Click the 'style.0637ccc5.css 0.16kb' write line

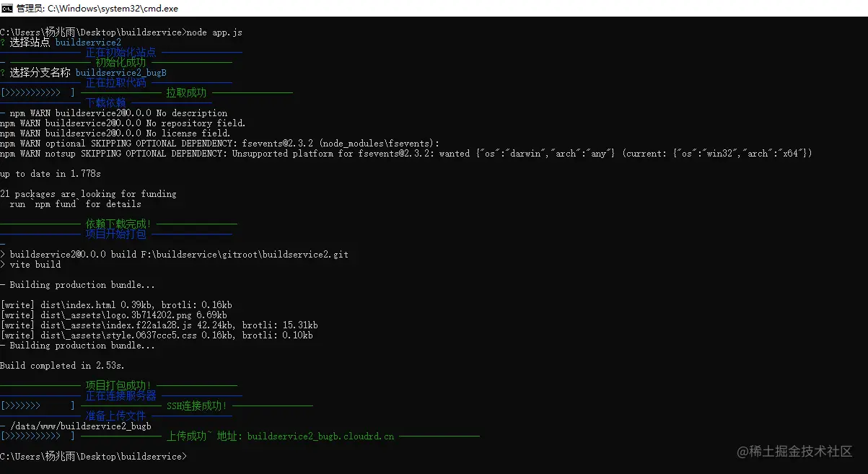click(157, 335)
